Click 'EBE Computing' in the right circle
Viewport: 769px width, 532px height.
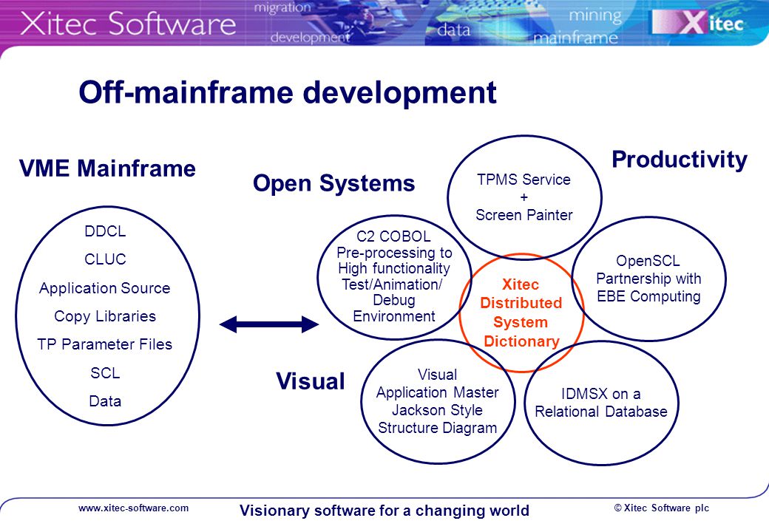tap(648, 296)
